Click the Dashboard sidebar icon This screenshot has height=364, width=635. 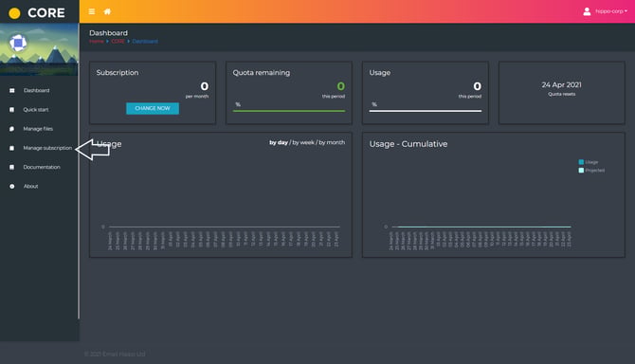[x=11, y=90]
